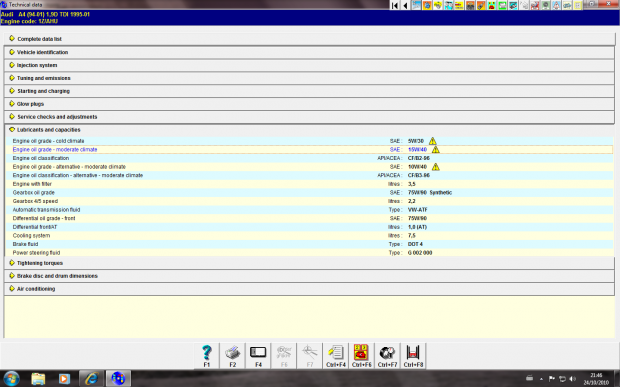Expand the Vehicle identification section
The image size is (620, 387).
[310, 52]
